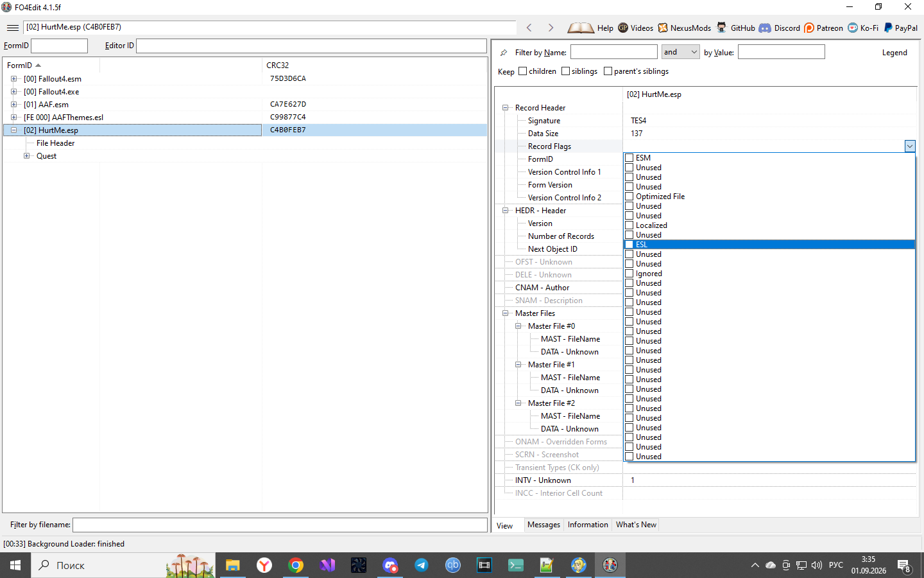Tick the Optimized File flag
The image size is (924, 578).
(x=629, y=197)
